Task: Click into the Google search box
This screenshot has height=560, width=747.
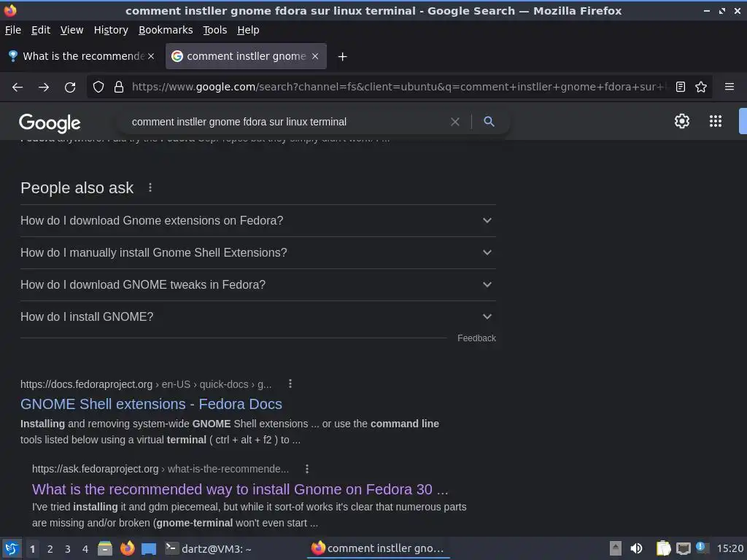Action: click(286, 122)
